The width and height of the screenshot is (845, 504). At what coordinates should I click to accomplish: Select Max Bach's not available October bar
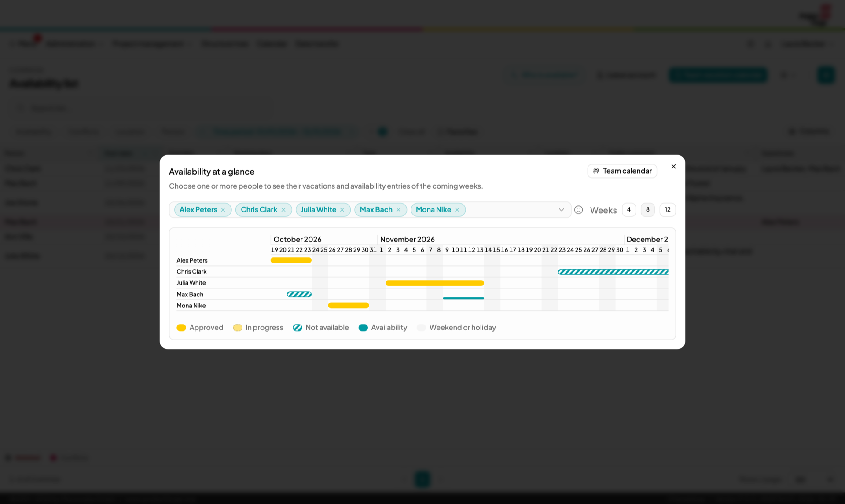click(x=299, y=294)
